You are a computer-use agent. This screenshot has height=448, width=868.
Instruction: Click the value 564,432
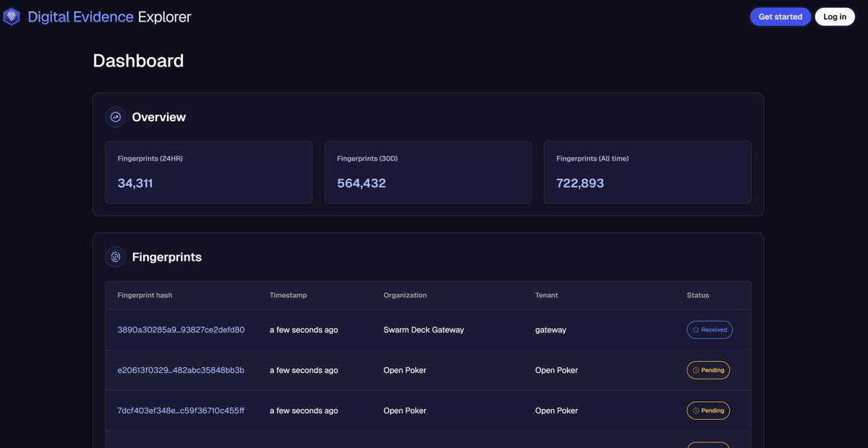[362, 184]
